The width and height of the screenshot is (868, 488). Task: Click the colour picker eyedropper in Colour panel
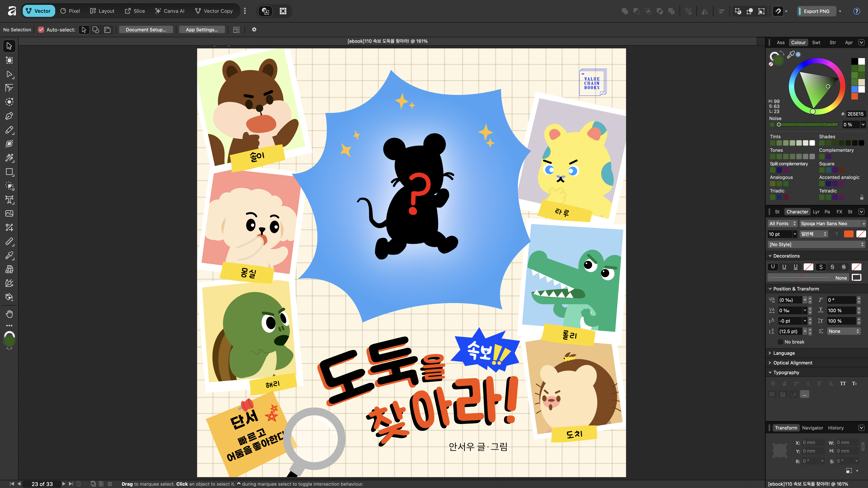click(790, 55)
